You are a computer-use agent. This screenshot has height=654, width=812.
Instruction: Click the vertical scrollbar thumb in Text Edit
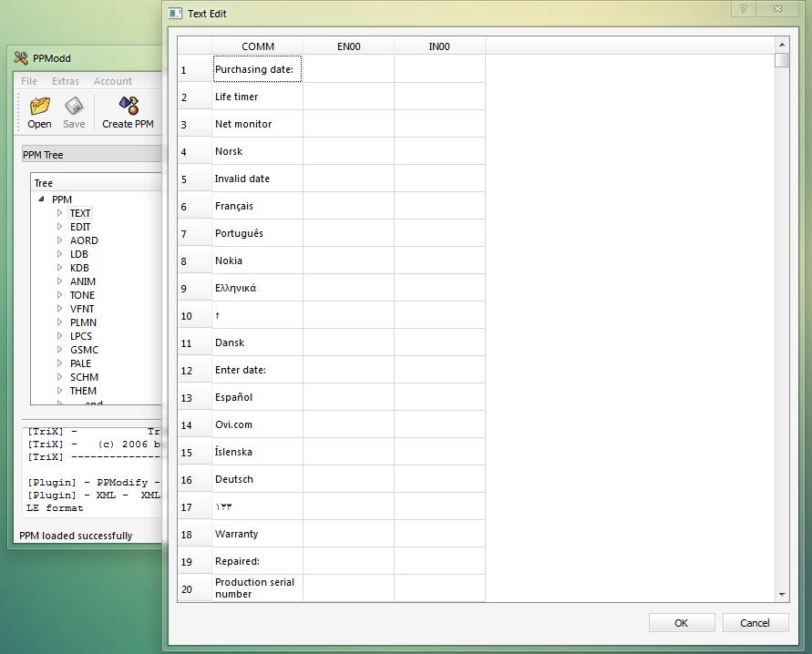tap(781, 60)
